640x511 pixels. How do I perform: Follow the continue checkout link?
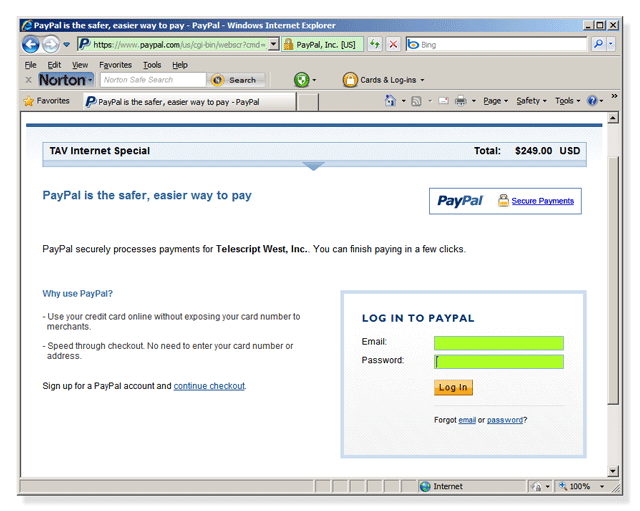click(x=209, y=386)
